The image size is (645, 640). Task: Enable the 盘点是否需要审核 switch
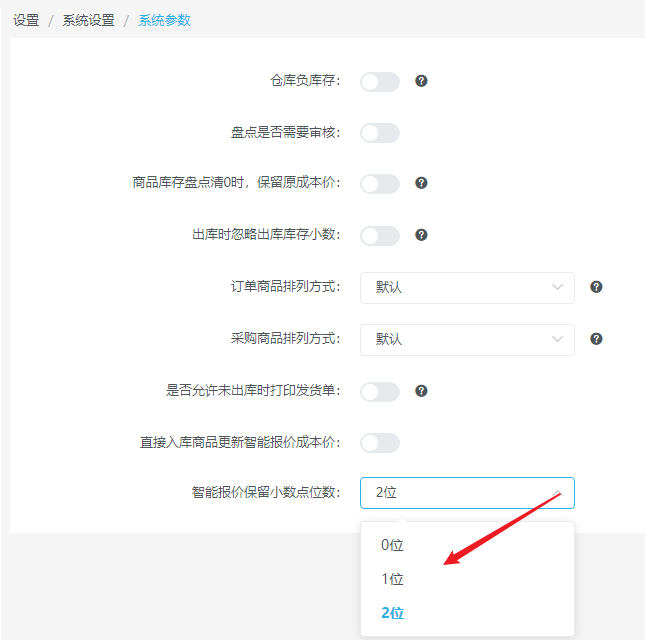380,133
